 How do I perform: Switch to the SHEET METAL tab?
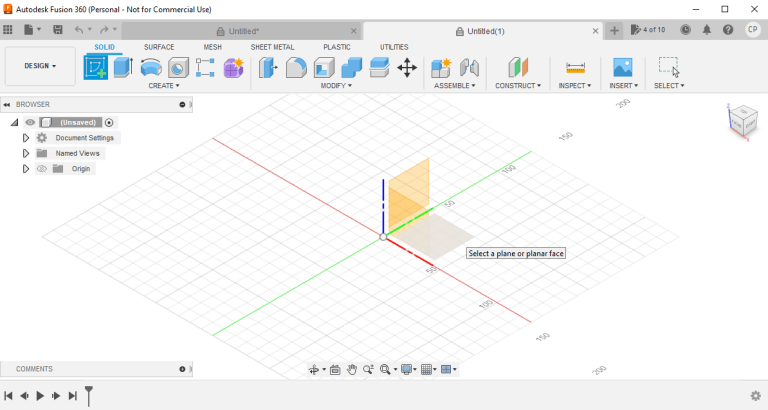[272, 47]
